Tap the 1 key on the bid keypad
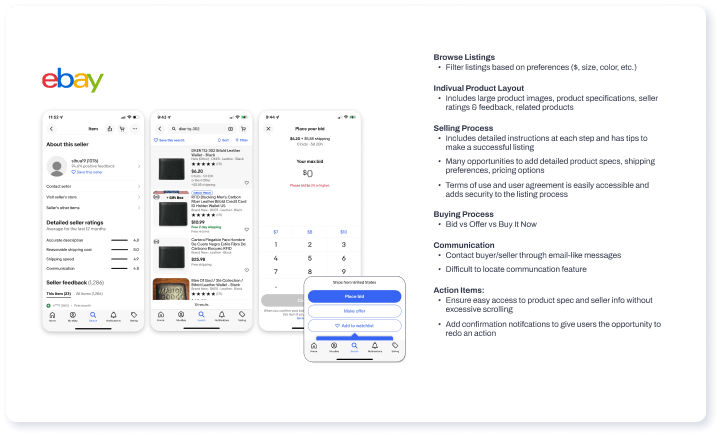This screenshot has width=720, height=436. point(276,245)
